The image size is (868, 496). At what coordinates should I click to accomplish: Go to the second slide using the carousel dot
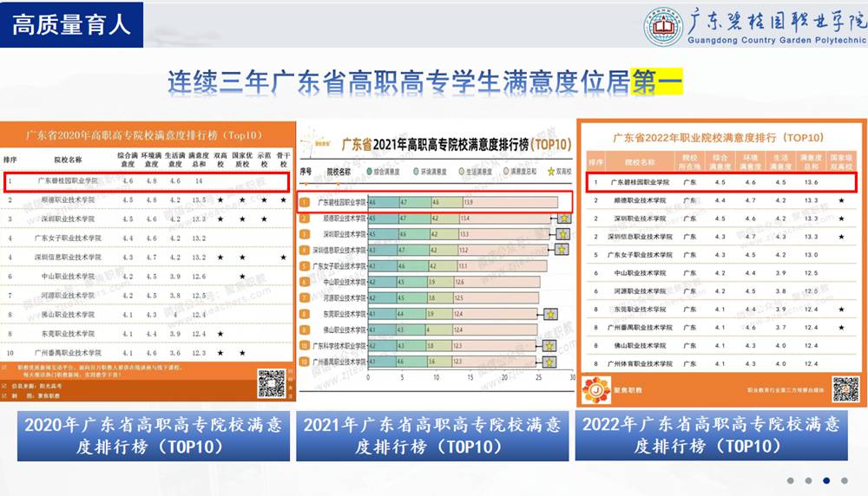coord(809,480)
